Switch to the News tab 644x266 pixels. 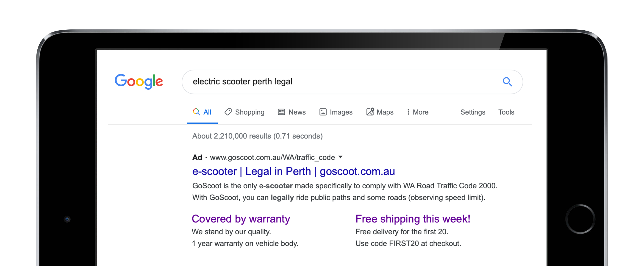pos(297,112)
